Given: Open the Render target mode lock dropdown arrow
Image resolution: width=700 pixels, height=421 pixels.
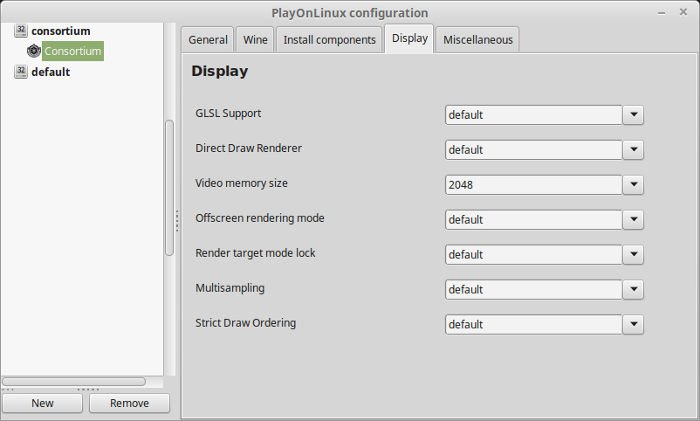Looking at the screenshot, I should click(x=633, y=254).
